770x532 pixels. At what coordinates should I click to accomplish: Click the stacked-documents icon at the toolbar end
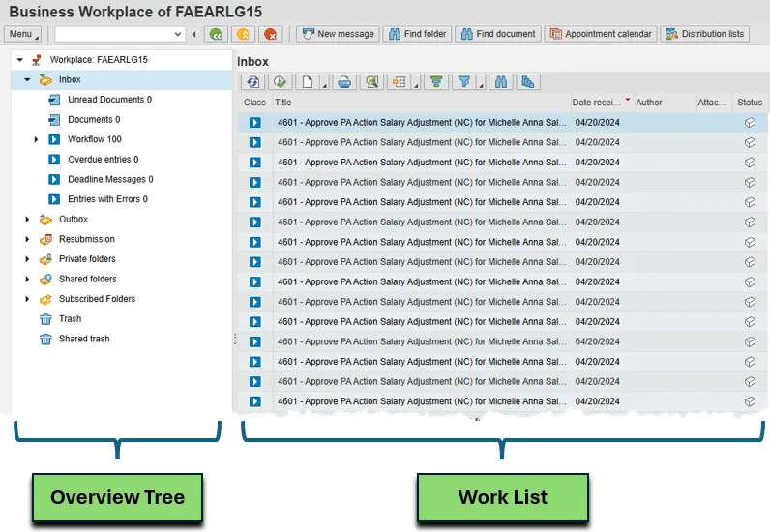coord(528,82)
